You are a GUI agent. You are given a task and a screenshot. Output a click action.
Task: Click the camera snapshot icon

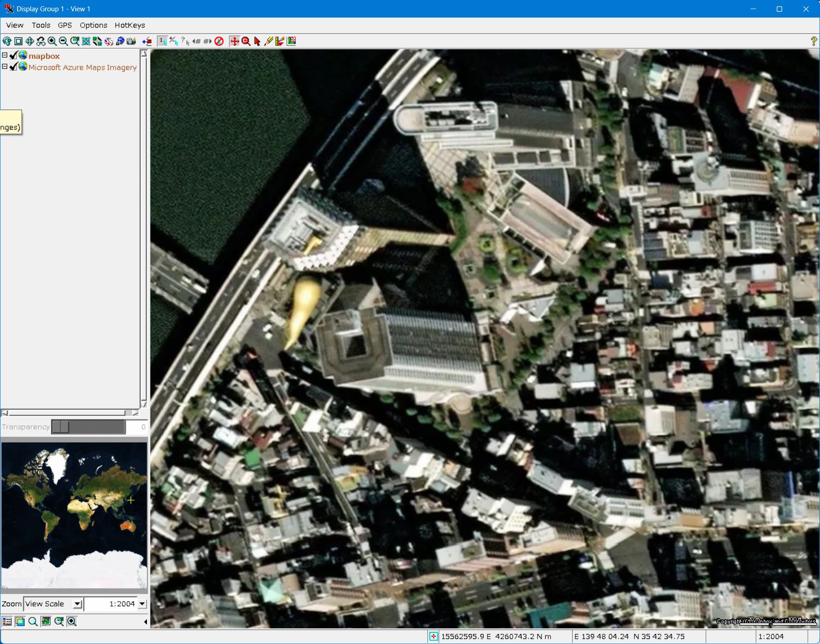131,41
